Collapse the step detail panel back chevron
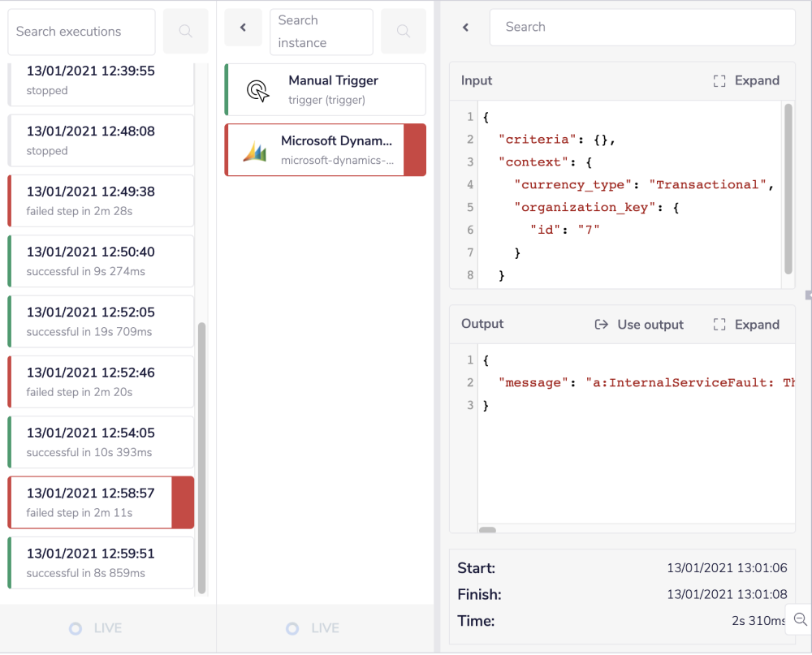Screen dimensions: 812x655 (x=464, y=27)
